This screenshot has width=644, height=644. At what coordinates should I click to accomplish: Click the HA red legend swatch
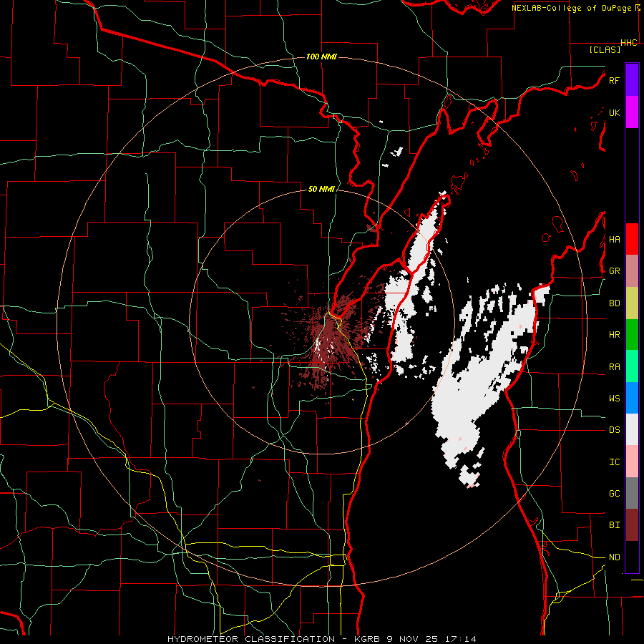(x=632, y=239)
